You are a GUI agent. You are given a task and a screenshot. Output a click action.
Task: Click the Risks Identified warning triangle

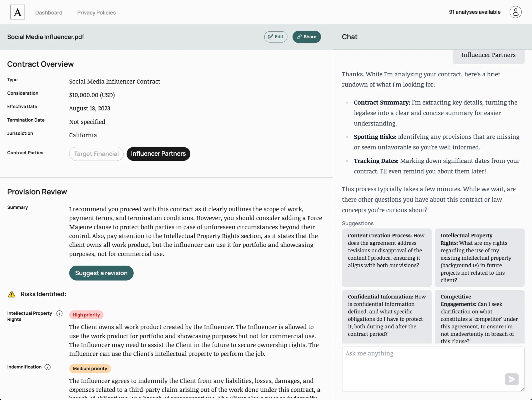(x=12, y=294)
